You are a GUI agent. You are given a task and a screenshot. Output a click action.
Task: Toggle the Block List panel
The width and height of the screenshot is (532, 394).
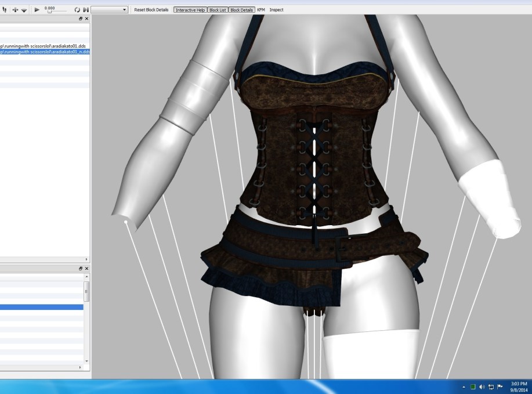coord(218,10)
